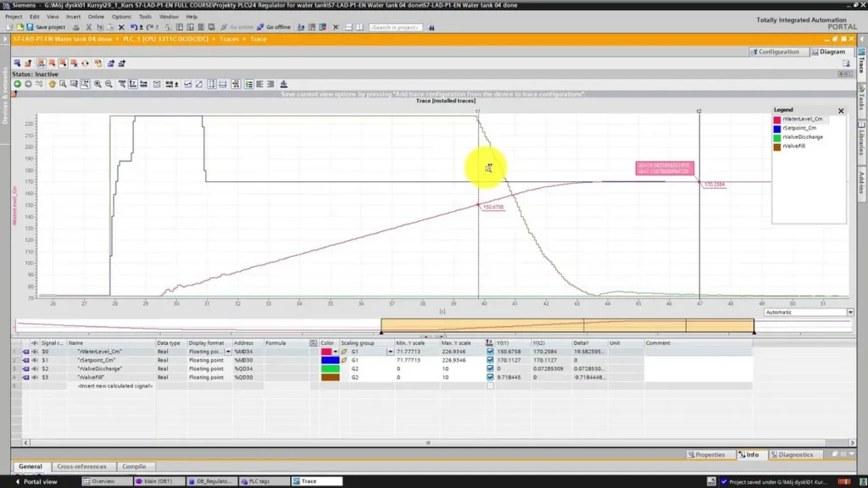The width and height of the screenshot is (868, 488).
Task: Toggle the vertical measurement cursors icon
Action: click(x=212, y=84)
